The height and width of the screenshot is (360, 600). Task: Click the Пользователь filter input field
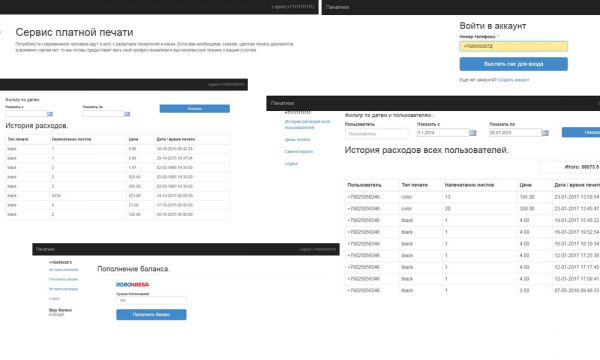[x=377, y=134]
